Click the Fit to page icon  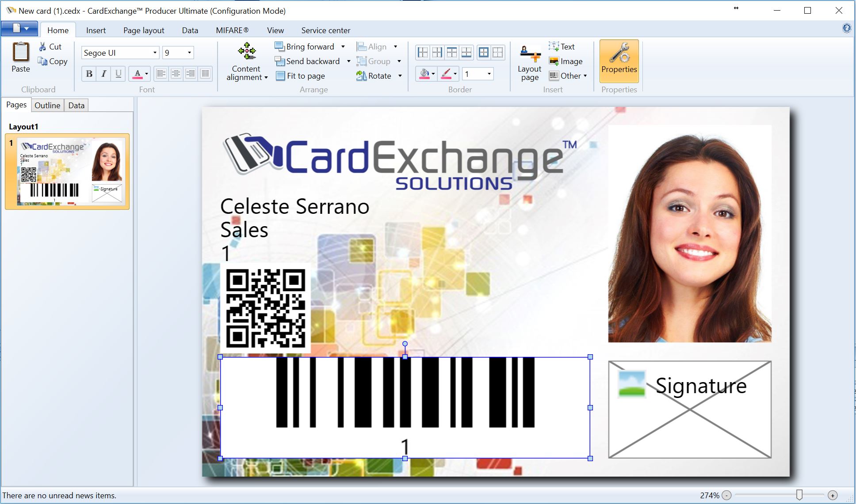280,76
